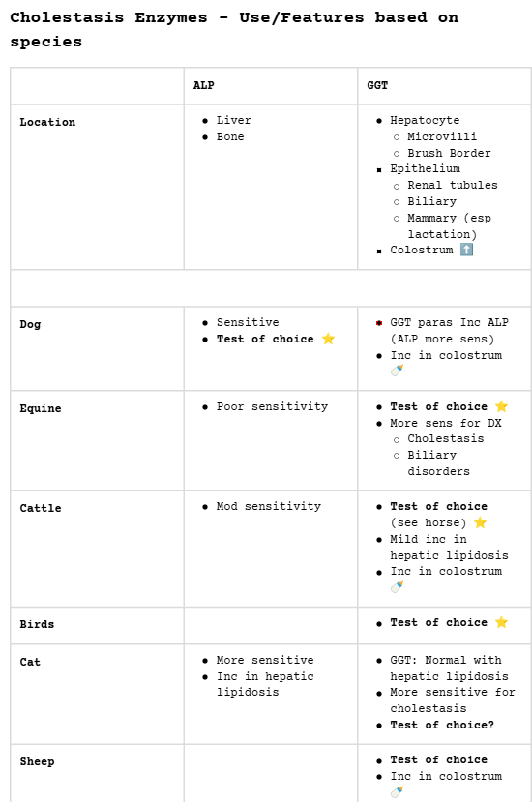Click the ALP column header cell
532x802 pixels.
[x=271, y=86]
